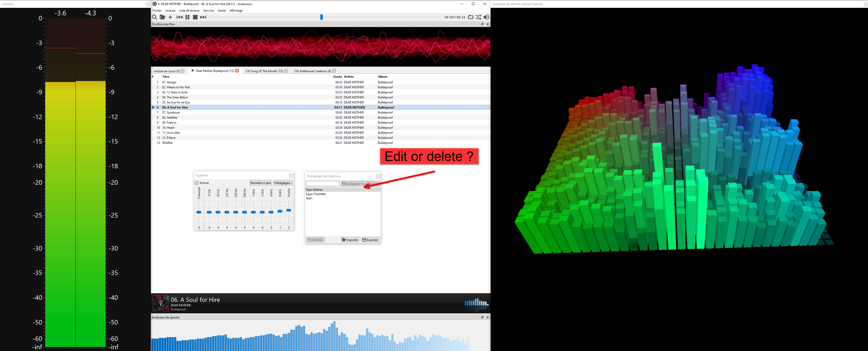868x351 pixels.
Task: Select track 07. Symbiose
Action: (320, 112)
